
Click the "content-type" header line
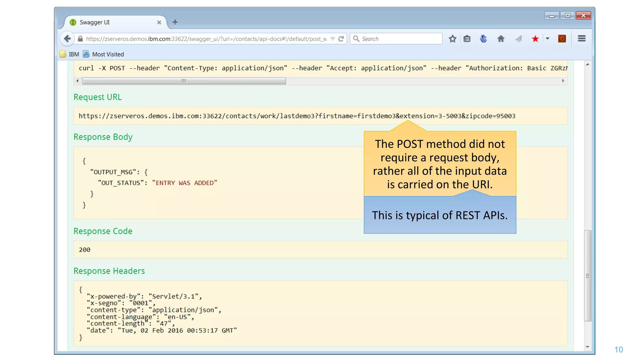[154, 310]
